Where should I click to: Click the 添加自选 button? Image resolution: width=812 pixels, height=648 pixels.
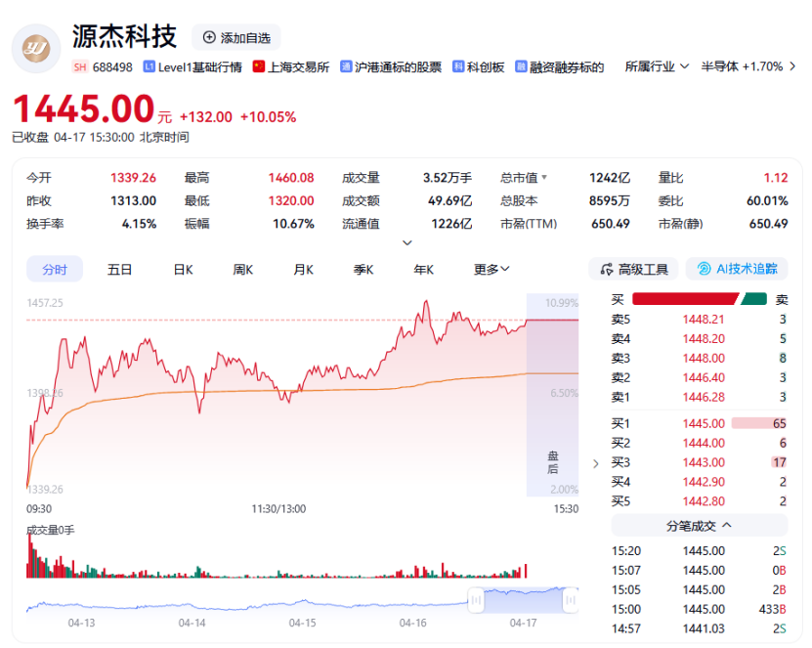pyautogui.click(x=236, y=38)
